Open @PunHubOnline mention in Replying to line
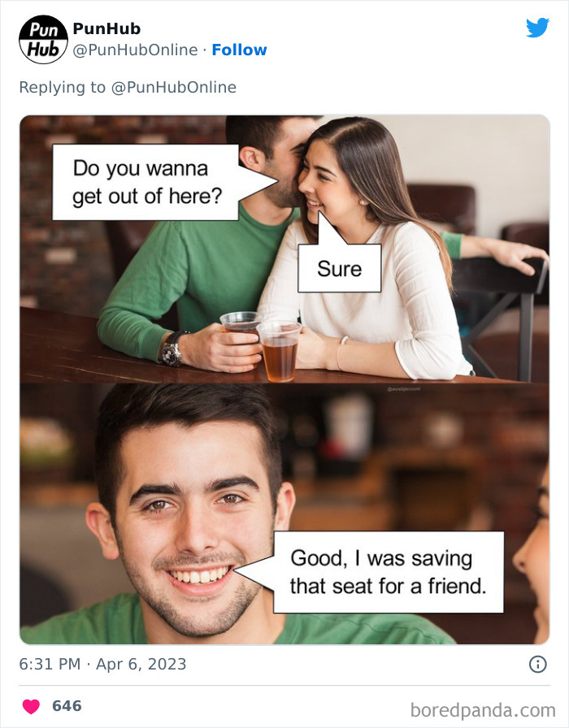Viewport: 569px width, 728px height. [x=173, y=87]
